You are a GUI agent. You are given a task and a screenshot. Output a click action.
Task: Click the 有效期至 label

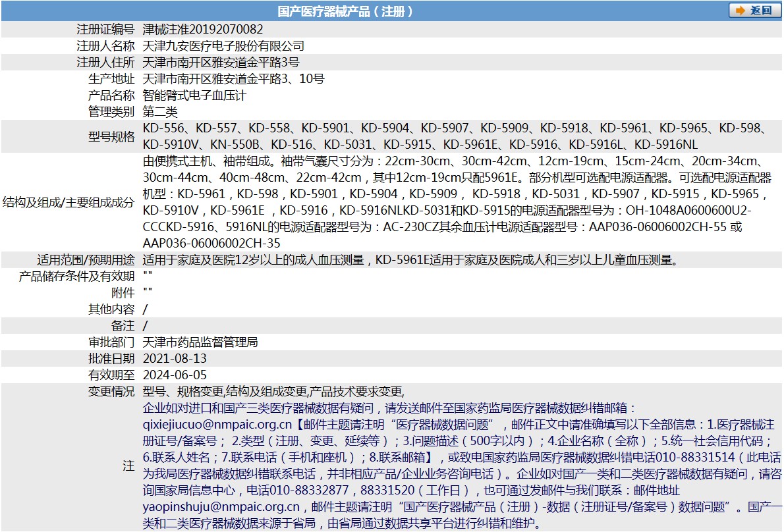pos(111,376)
